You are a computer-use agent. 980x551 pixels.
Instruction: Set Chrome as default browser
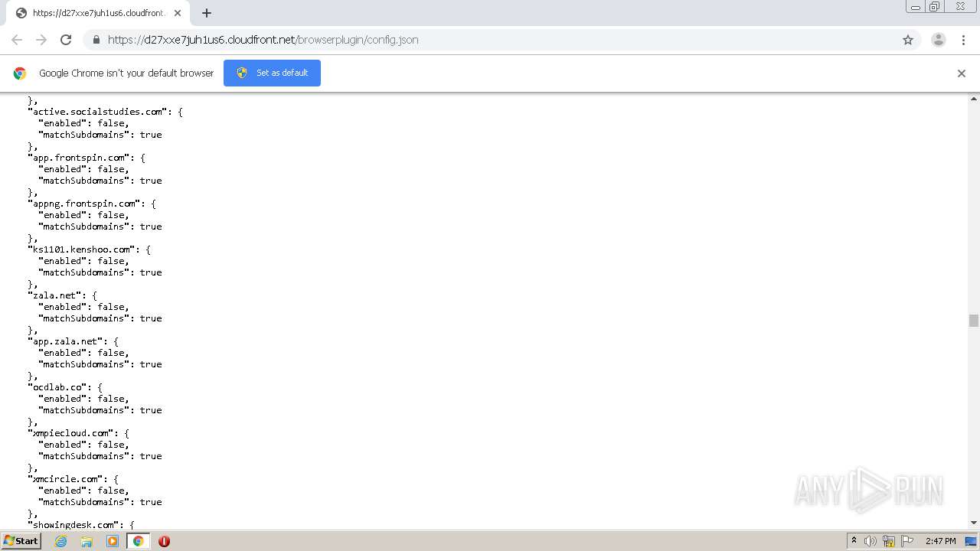(x=272, y=73)
